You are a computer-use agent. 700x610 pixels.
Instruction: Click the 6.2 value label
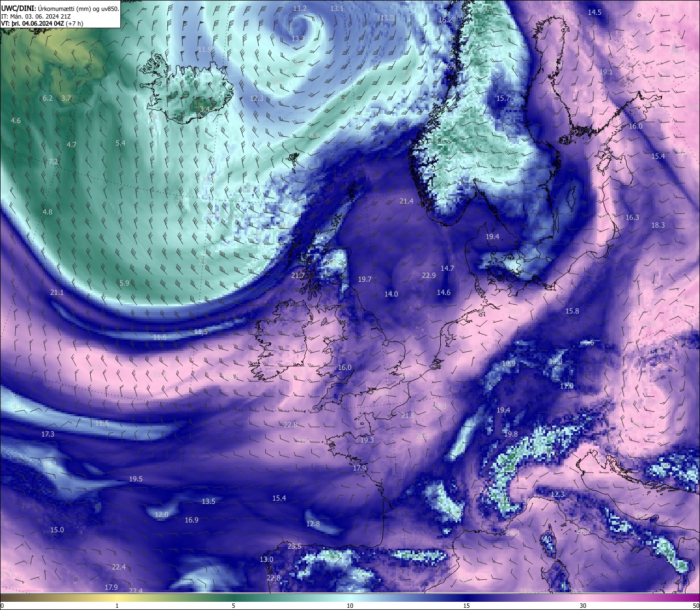coord(48,98)
